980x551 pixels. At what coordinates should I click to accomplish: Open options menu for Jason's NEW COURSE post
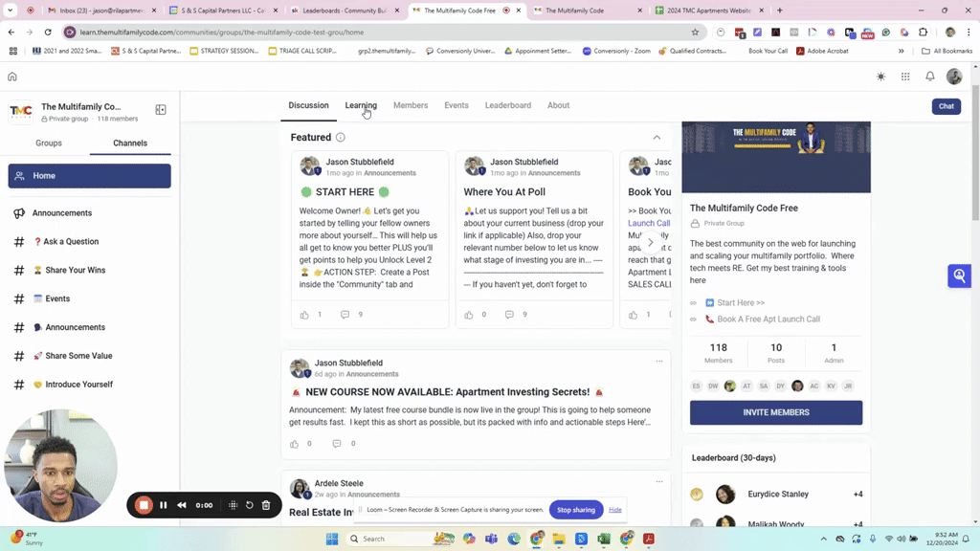click(659, 361)
